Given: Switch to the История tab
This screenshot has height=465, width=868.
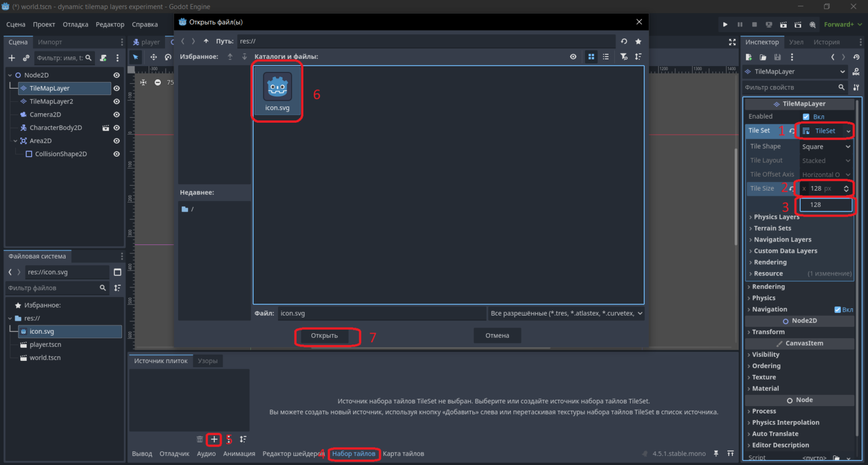Looking at the screenshot, I should (827, 42).
